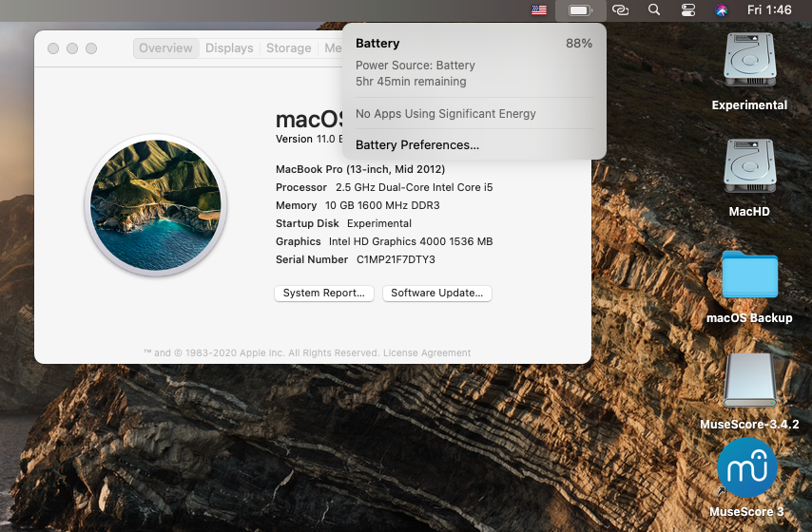Image resolution: width=812 pixels, height=532 pixels.
Task: Click the serial number C1MP21F7DTY3
Action: [x=396, y=259]
